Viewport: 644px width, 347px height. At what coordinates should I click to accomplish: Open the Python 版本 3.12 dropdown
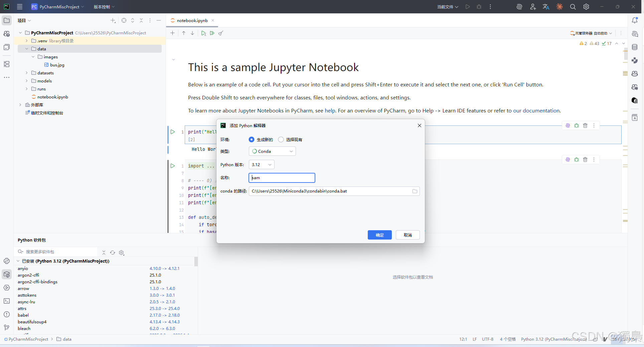pos(262,164)
